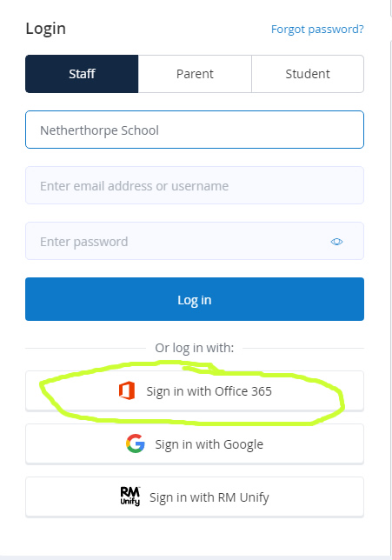Click the 'Netherthorpe School' text in the field

(x=99, y=130)
